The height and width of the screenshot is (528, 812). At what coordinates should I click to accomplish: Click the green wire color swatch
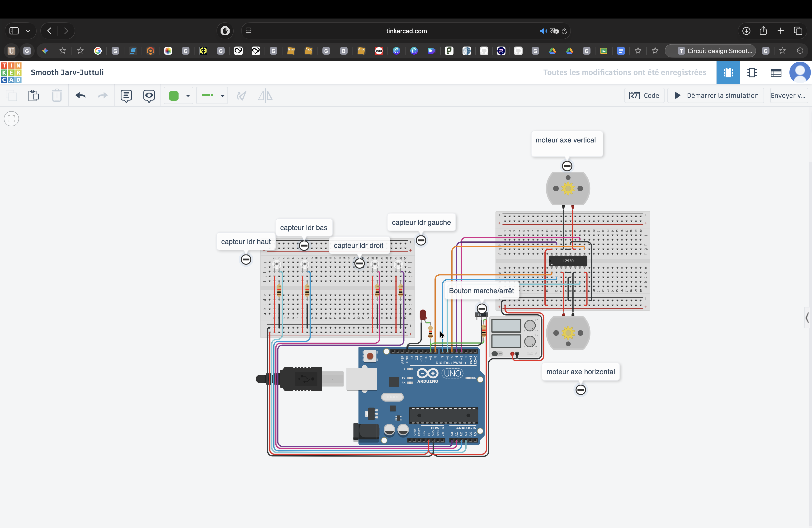tap(174, 96)
